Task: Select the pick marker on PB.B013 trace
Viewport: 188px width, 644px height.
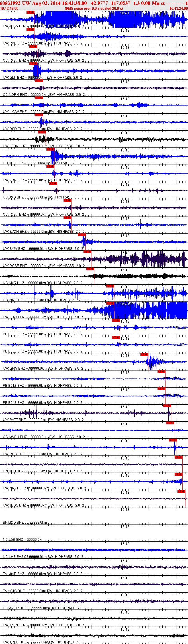Action: click(161, 372)
